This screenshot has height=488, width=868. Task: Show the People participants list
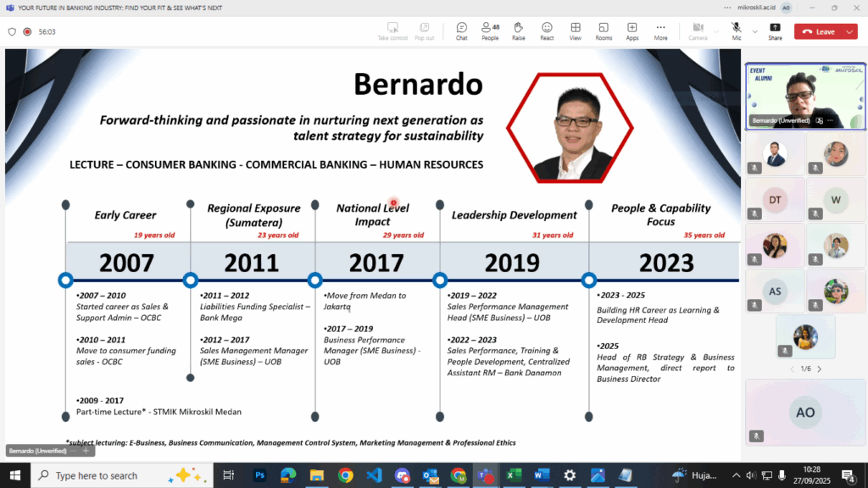point(490,31)
